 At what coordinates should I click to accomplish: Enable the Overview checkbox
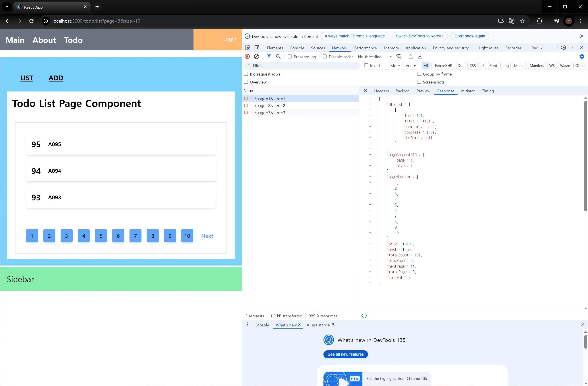click(x=246, y=82)
